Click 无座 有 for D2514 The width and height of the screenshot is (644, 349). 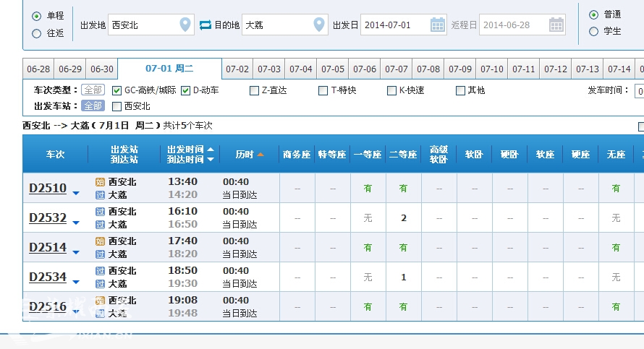pos(616,248)
